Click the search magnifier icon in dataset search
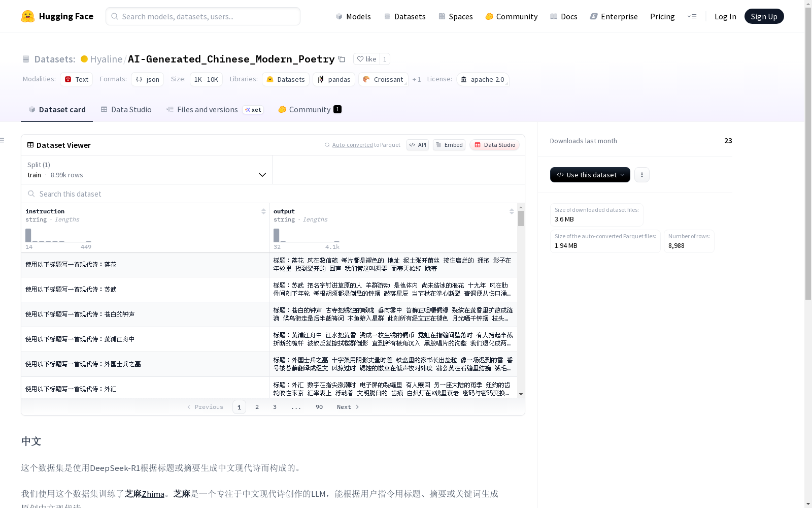The height and width of the screenshot is (508, 812). (x=31, y=194)
